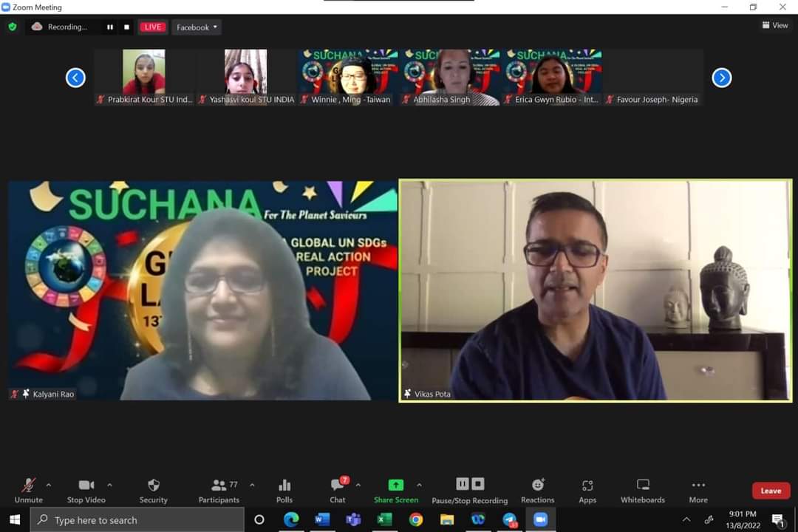Viewport: 798px width, 532px height.
Task: Open Polls
Action: 284,491
